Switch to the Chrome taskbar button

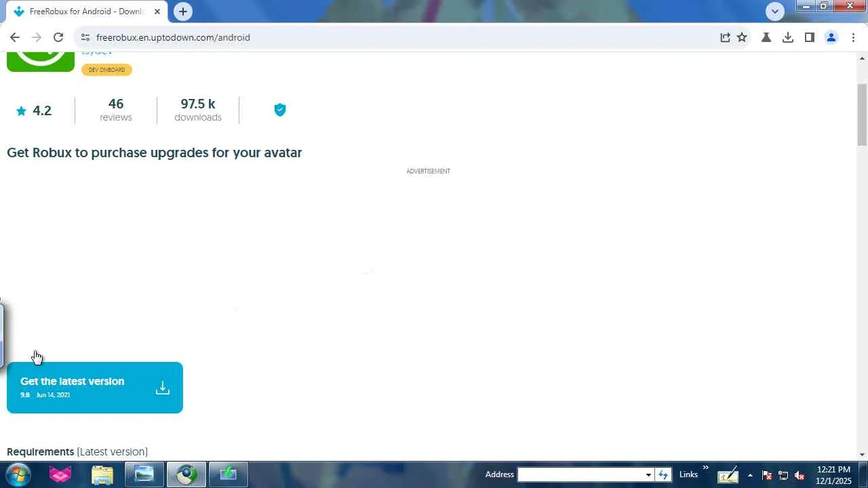(186, 474)
